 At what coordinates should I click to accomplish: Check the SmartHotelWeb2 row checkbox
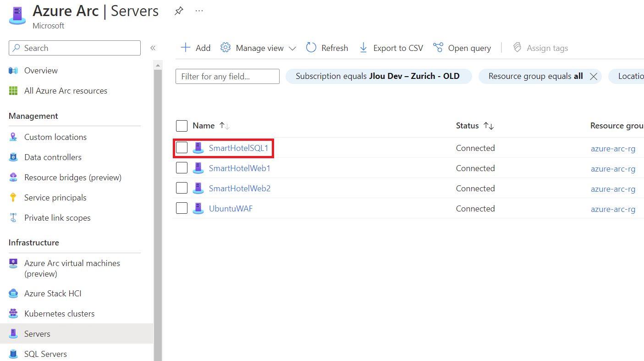[182, 188]
